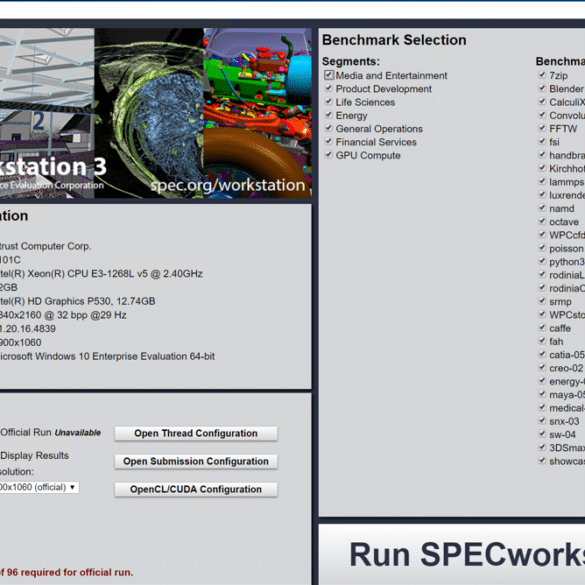Toggle the python3 benchmark checkbox
This screenshot has width=585, height=585.
542,262
